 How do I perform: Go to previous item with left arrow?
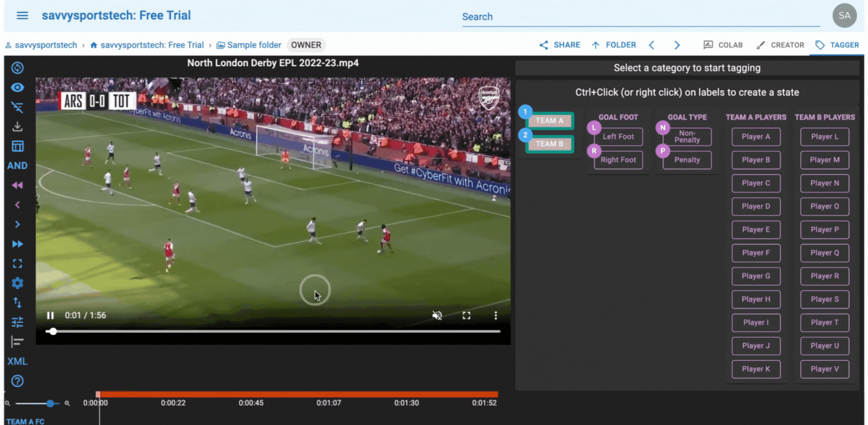pyautogui.click(x=651, y=45)
